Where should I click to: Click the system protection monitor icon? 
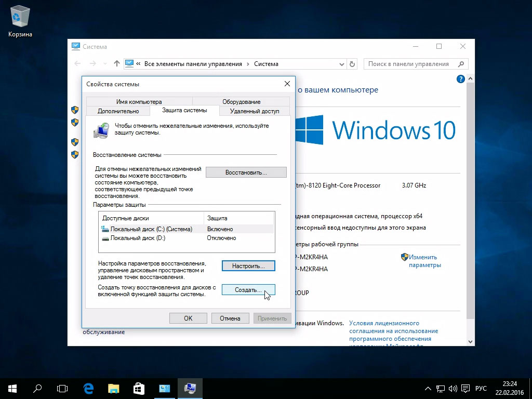point(101,130)
